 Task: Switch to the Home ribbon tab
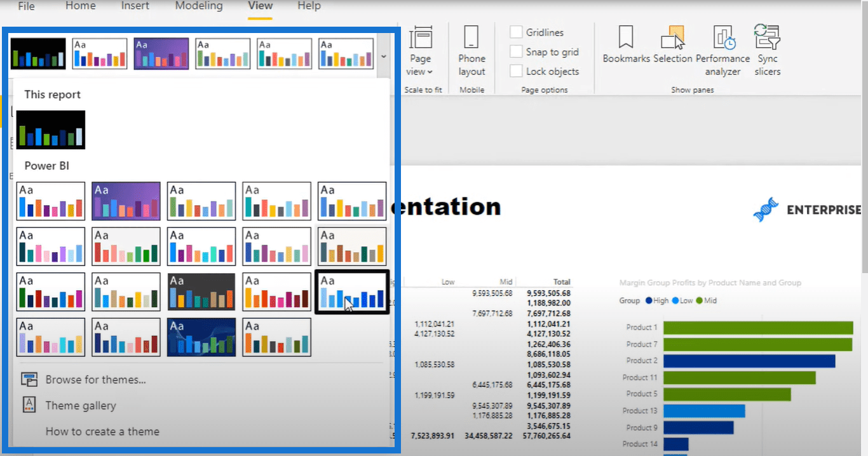[81, 6]
